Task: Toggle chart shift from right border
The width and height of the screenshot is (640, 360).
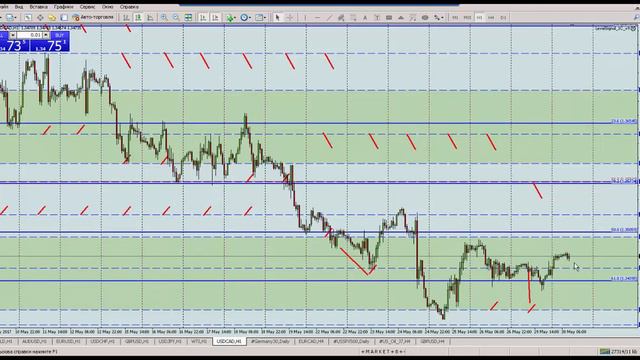Action: tap(215, 18)
